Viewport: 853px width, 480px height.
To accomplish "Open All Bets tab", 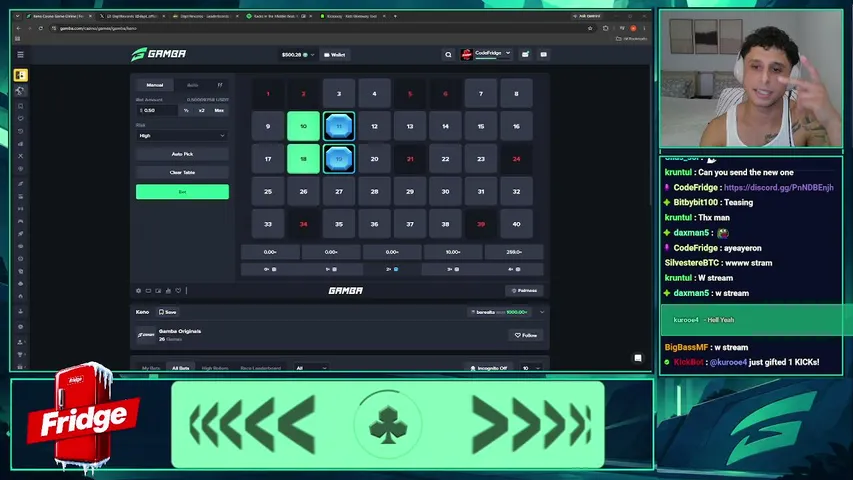I will pos(181,368).
